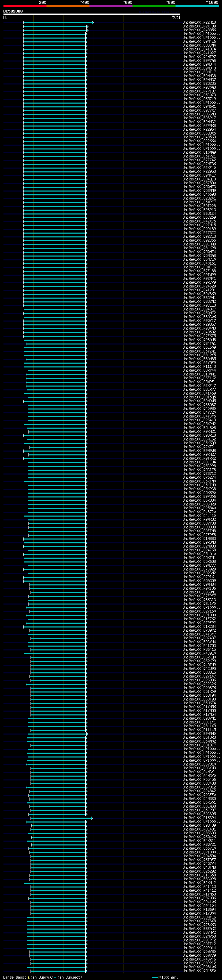This screenshot has width=222, height=980.
Task: Select hit UniRef100_B9HMG2
Action: [x=199, y=122]
